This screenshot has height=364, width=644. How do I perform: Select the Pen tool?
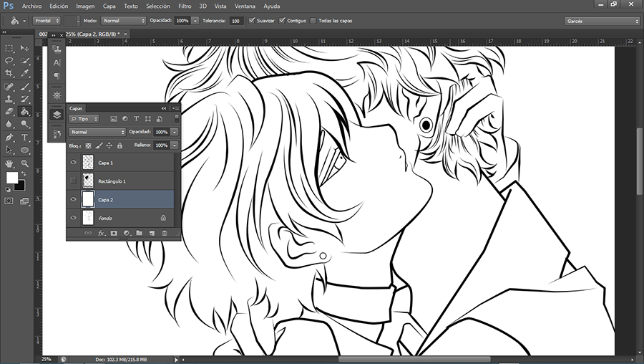[9, 137]
